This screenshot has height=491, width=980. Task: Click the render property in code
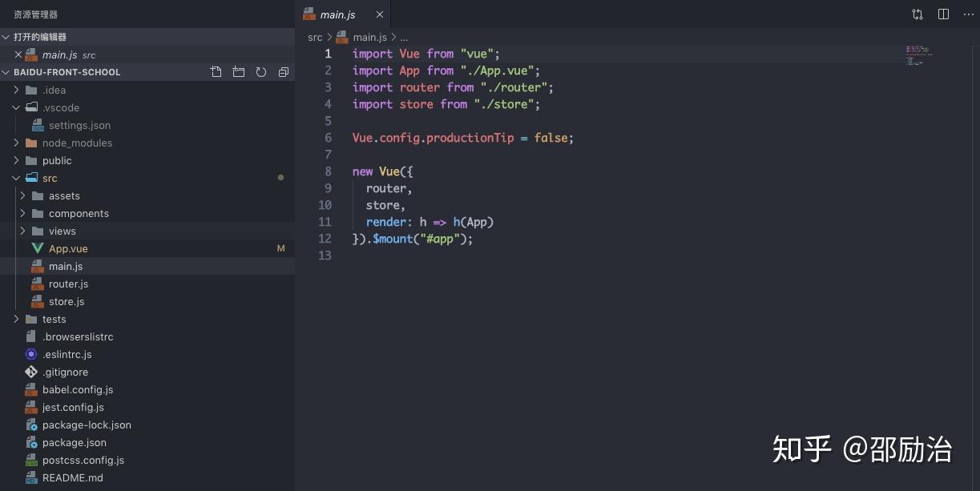[387, 222]
